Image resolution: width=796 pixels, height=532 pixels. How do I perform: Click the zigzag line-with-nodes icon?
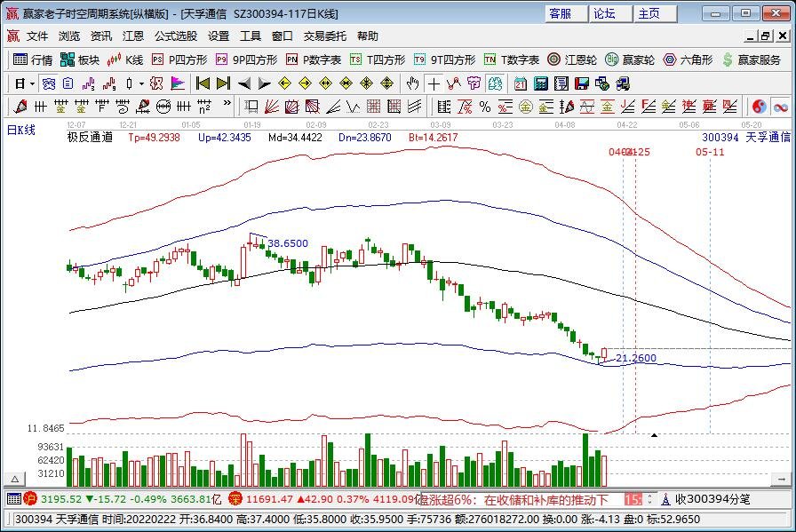(454, 83)
